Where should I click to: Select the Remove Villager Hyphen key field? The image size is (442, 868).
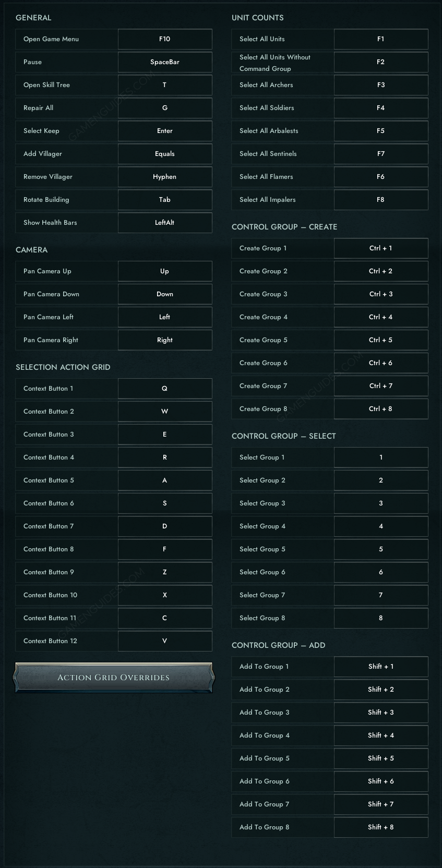click(165, 177)
